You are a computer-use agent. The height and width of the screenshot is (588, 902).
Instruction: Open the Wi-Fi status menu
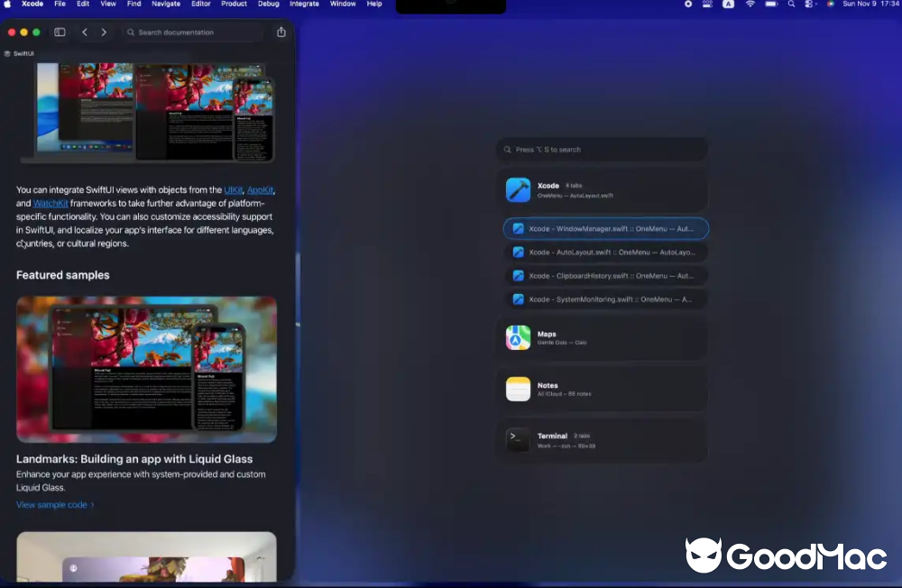[750, 4]
